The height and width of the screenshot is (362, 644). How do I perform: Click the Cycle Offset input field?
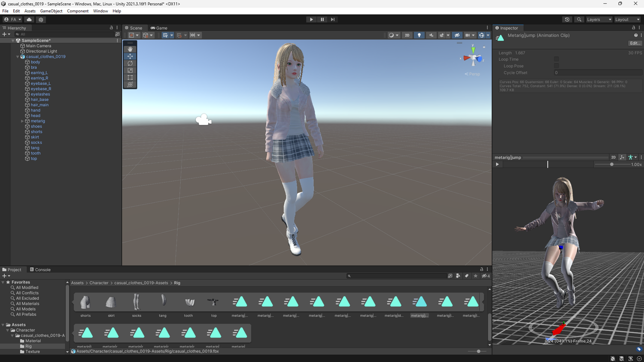[x=598, y=73]
